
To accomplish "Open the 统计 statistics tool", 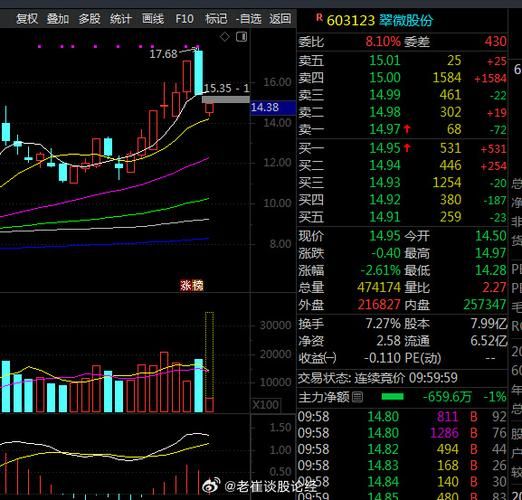I will pos(121,19).
